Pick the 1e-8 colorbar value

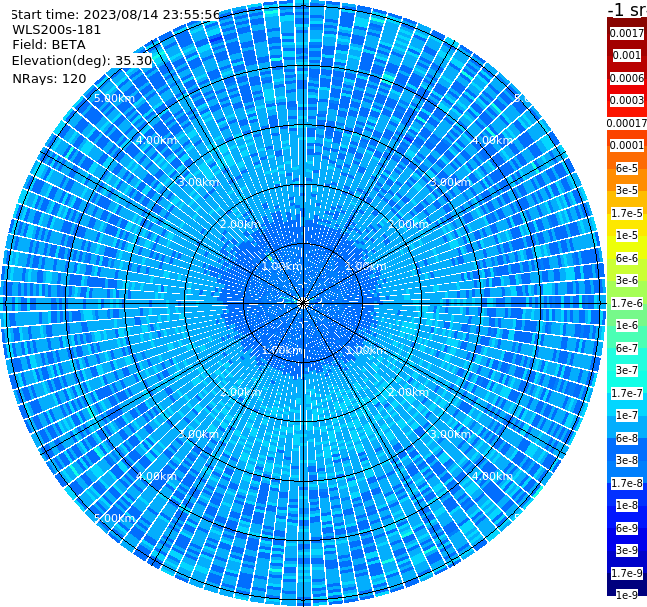pos(627,505)
